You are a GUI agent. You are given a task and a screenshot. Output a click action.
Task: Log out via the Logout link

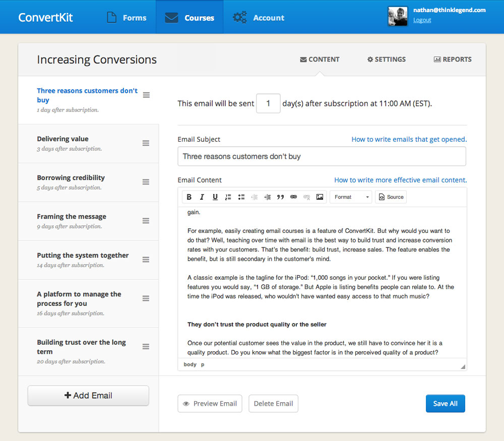tap(422, 20)
